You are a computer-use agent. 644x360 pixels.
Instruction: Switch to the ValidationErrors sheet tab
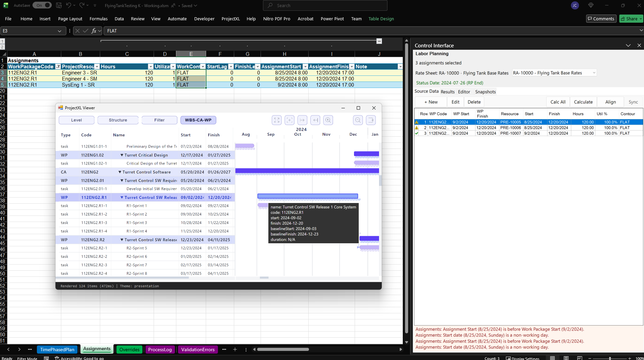(198, 350)
